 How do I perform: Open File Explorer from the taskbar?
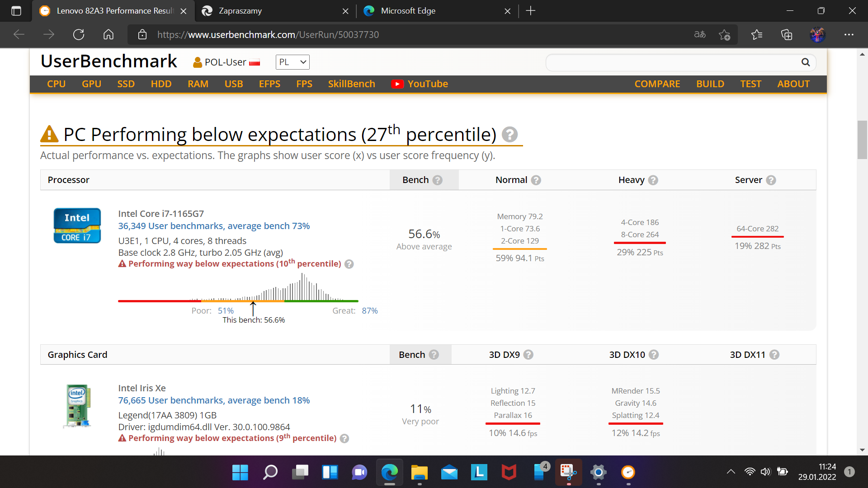click(420, 473)
